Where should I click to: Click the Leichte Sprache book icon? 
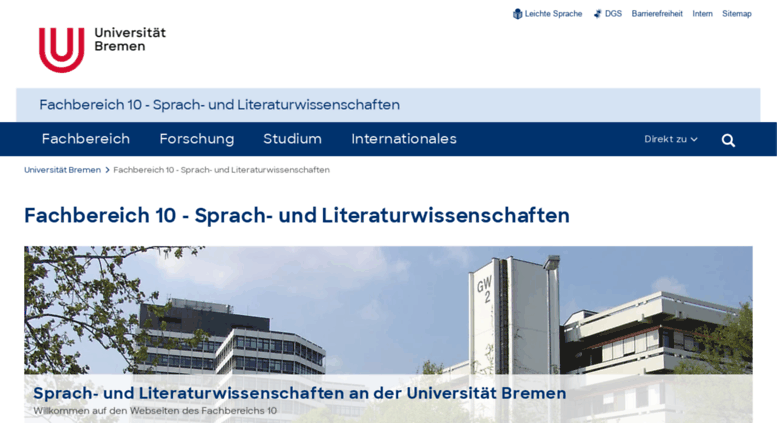tap(517, 14)
